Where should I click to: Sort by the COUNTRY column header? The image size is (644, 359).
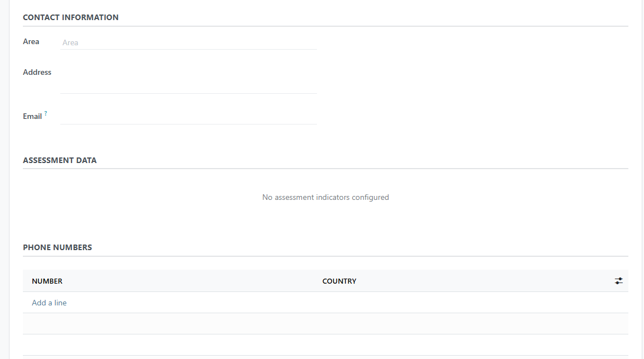tap(339, 281)
